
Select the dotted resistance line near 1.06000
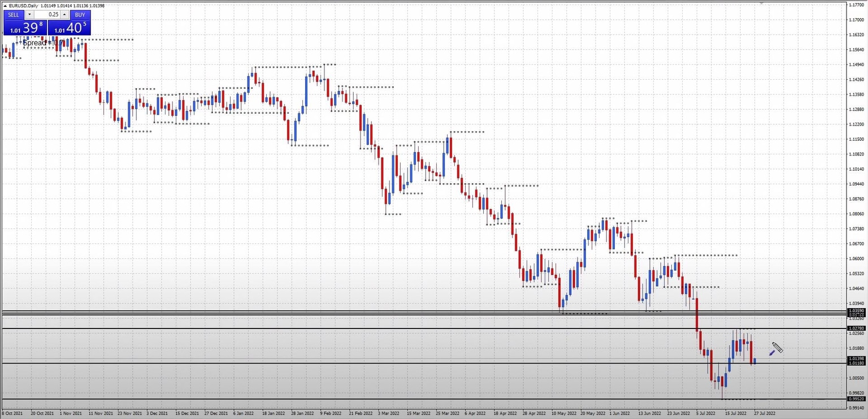click(706, 255)
